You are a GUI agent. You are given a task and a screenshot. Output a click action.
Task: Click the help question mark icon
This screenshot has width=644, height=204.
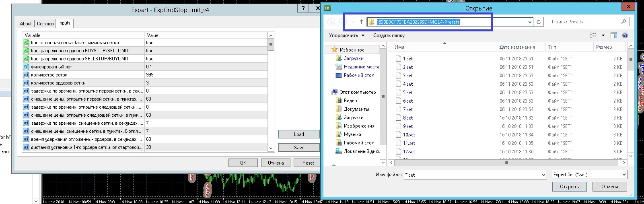625,35
